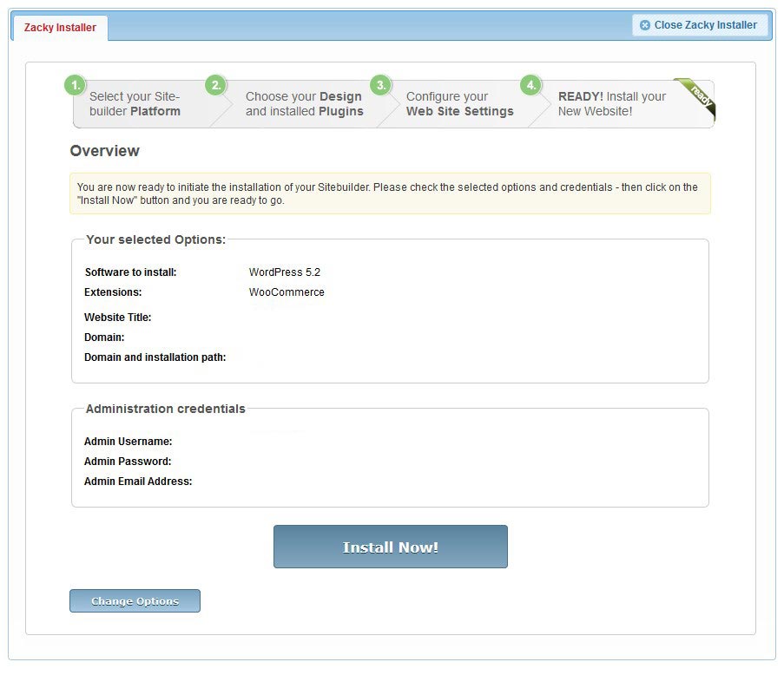This screenshot has width=784, height=675.
Task: Click the yellow installation notice message
Action: [x=389, y=193]
